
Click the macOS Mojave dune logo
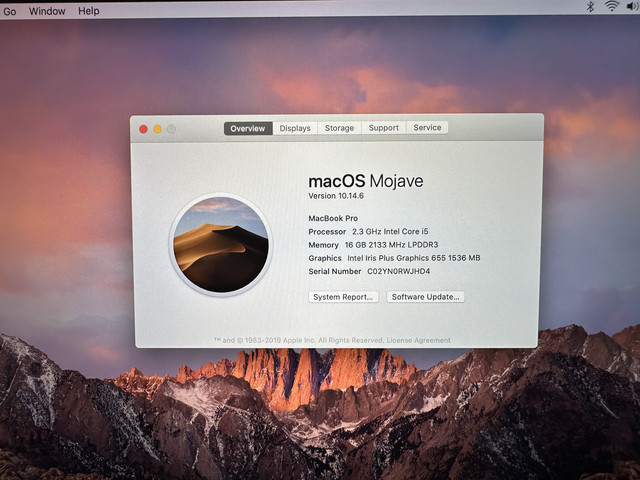pyautogui.click(x=221, y=244)
